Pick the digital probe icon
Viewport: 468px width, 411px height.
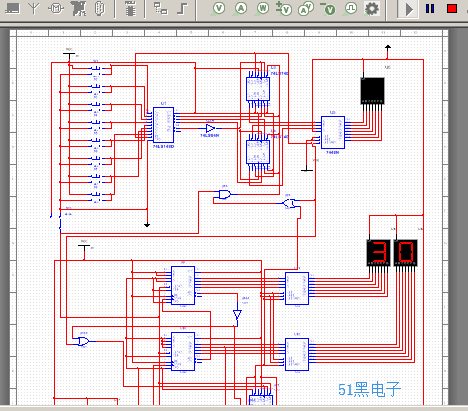coord(350,9)
